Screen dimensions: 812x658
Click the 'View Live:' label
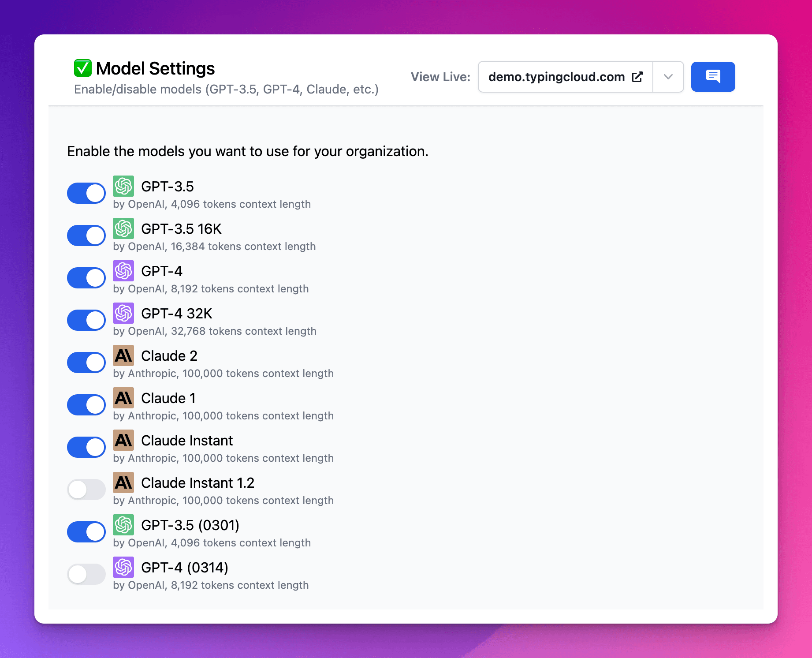click(440, 77)
